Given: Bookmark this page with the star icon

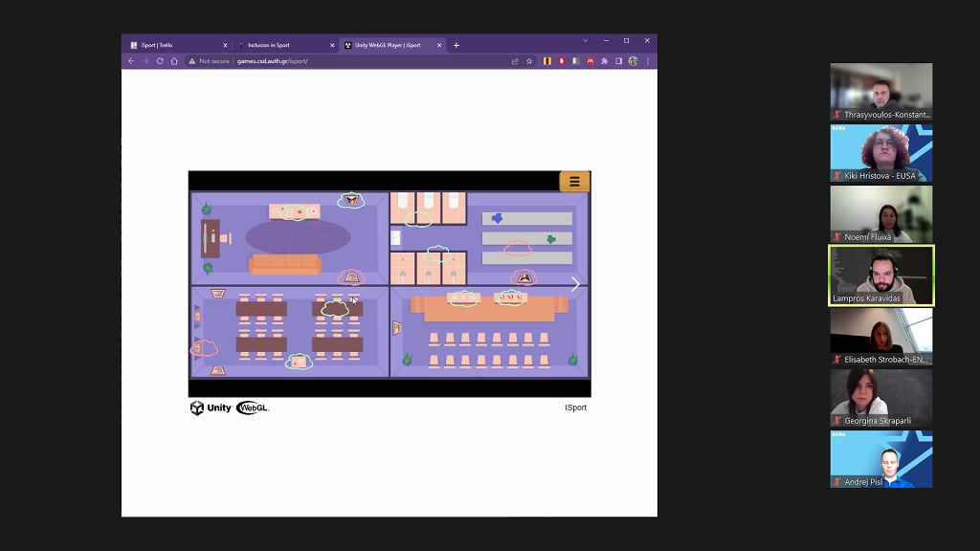Looking at the screenshot, I should (x=529, y=61).
